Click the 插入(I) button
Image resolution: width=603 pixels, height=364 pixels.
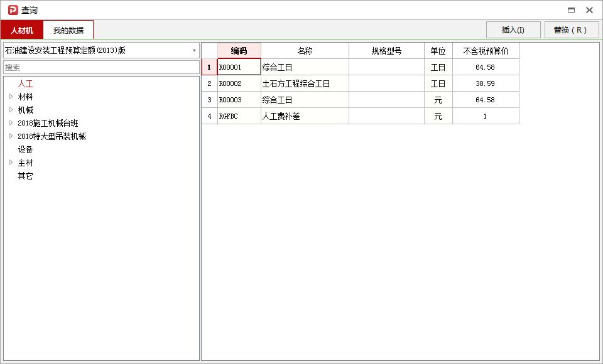513,29
